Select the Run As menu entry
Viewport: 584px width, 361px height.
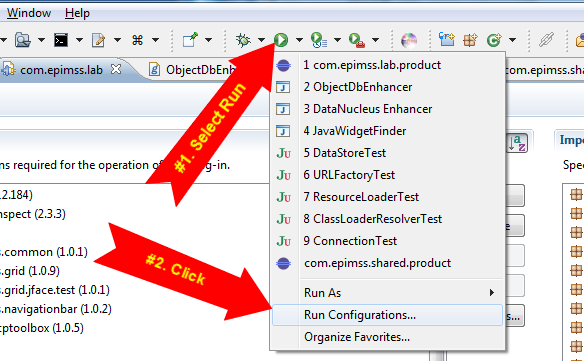pos(387,293)
